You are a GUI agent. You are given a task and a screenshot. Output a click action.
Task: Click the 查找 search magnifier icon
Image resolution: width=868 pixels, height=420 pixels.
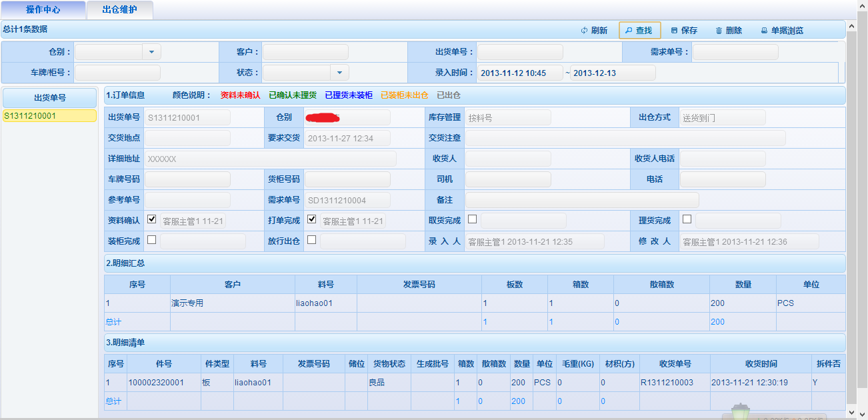pyautogui.click(x=628, y=31)
